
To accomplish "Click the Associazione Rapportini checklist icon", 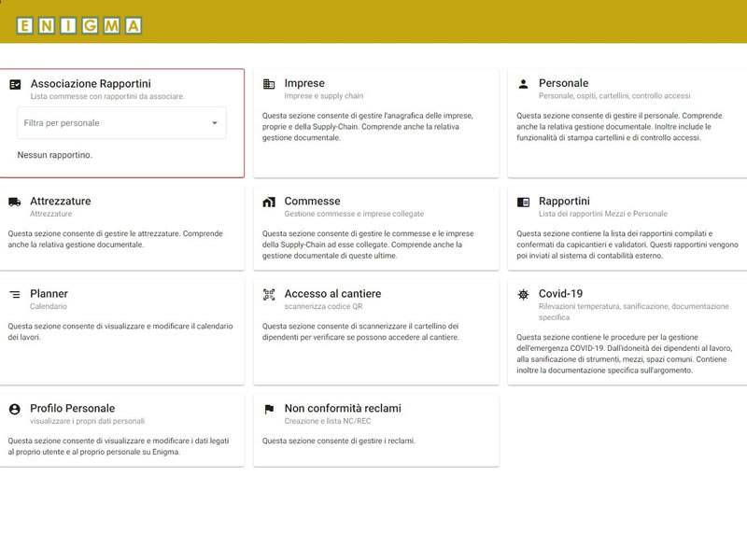I will point(15,84).
